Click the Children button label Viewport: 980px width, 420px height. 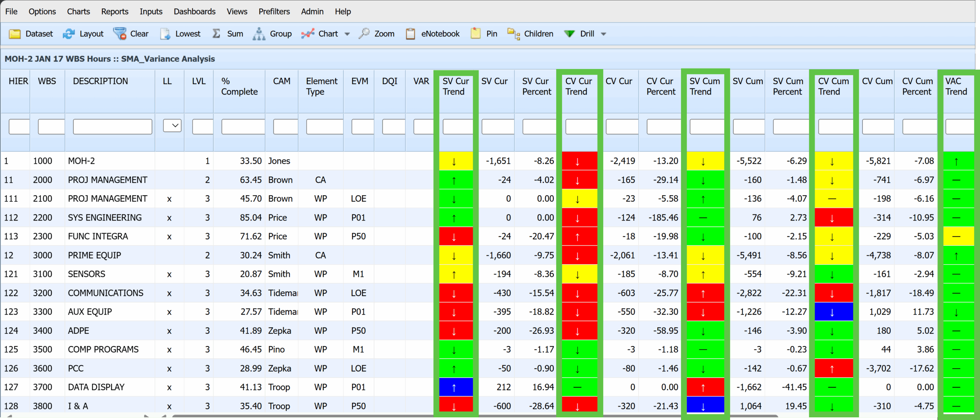click(x=538, y=34)
